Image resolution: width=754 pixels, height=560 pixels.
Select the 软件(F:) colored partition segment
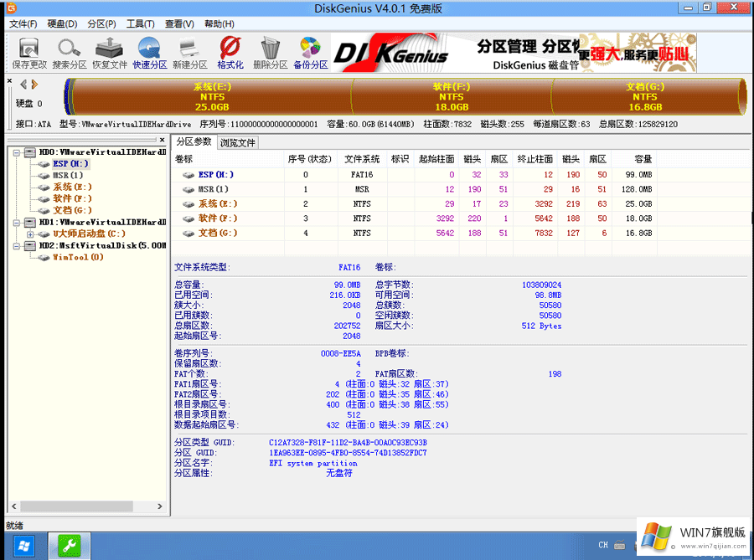pyautogui.click(x=451, y=96)
